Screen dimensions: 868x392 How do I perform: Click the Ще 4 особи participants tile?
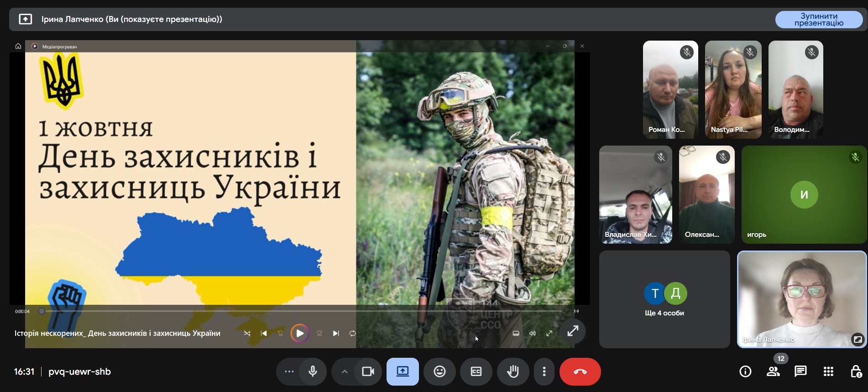point(664,299)
